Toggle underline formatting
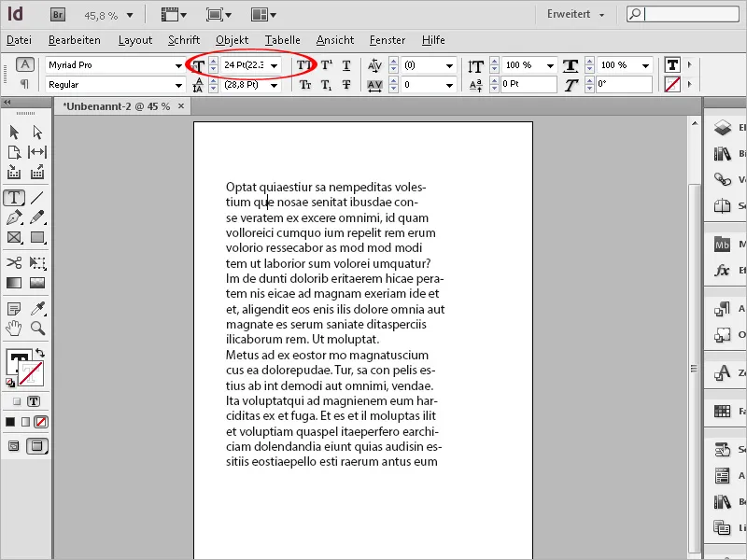The width and height of the screenshot is (747, 560). tap(346, 64)
